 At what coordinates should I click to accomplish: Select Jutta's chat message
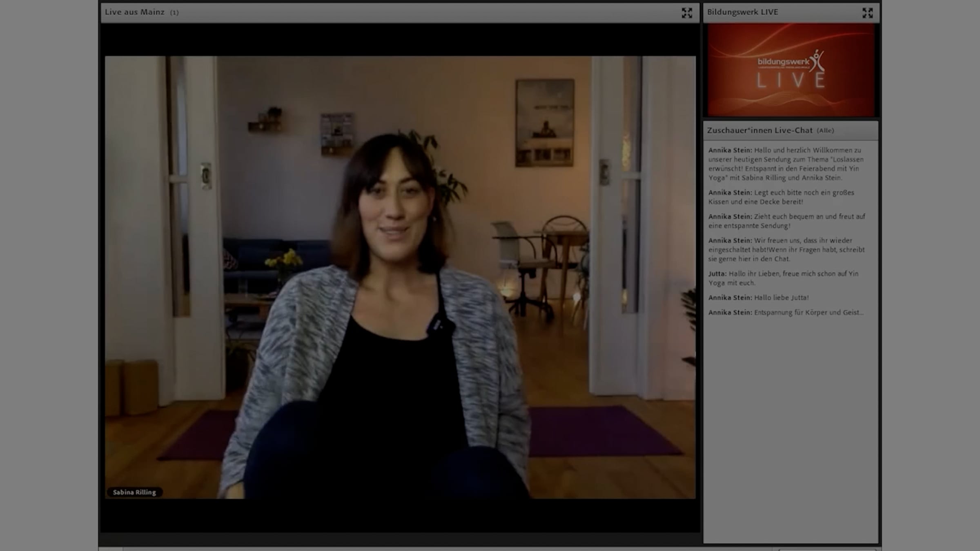pyautogui.click(x=783, y=278)
